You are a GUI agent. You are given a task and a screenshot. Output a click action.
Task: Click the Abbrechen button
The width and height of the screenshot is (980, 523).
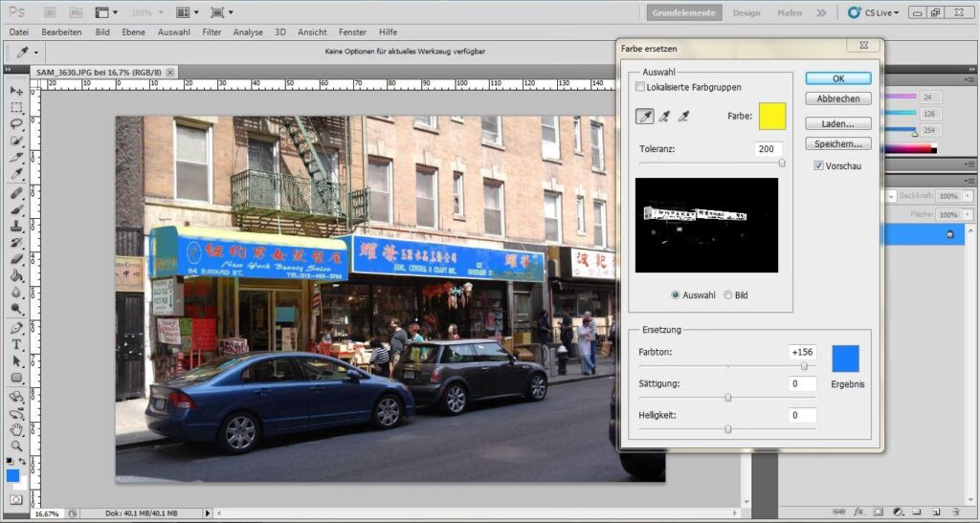837,98
